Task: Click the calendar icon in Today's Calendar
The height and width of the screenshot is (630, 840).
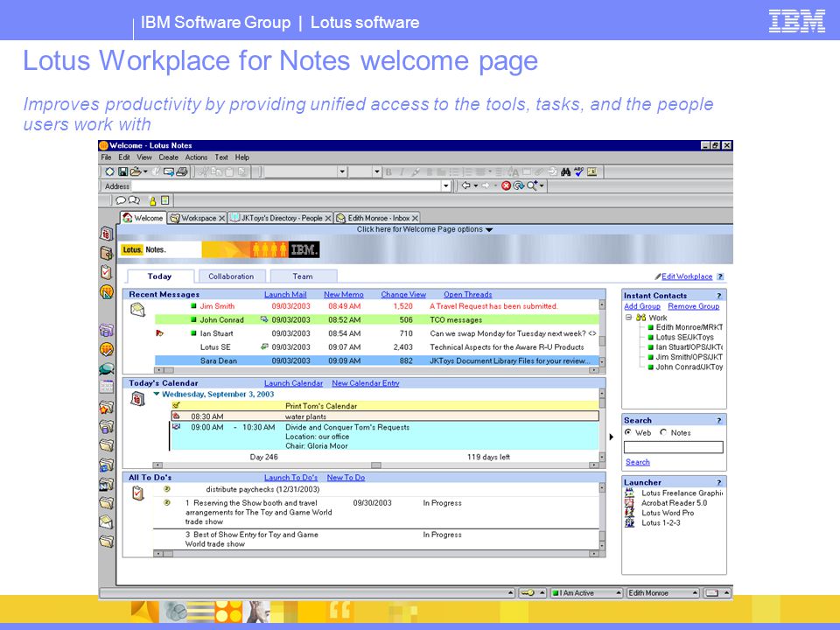Action: (x=137, y=399)
